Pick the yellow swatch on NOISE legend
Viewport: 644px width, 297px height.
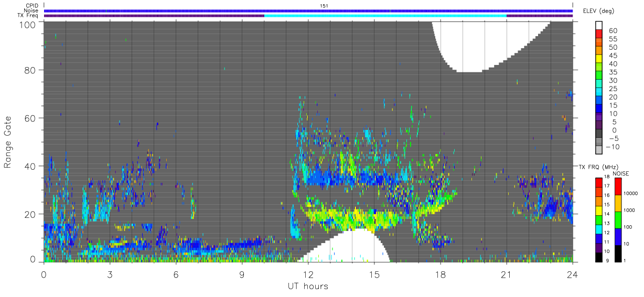tap(618, 203)
